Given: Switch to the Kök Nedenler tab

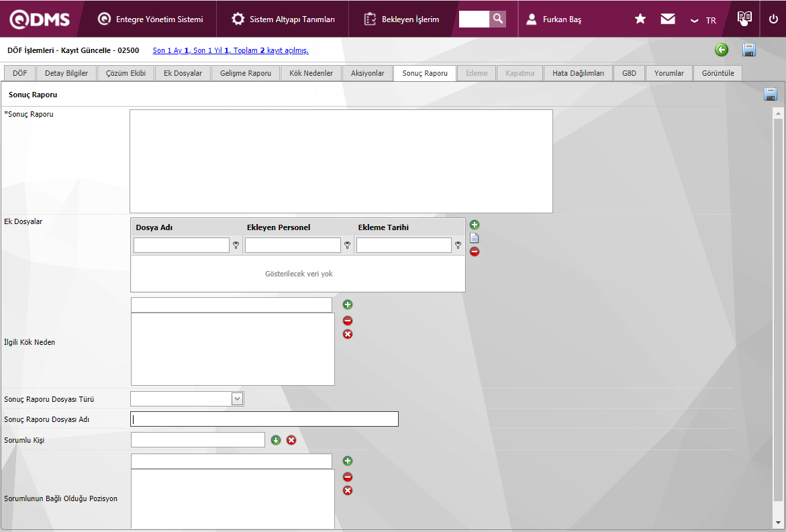Looking at the screenshot, I should coord(311,73).
